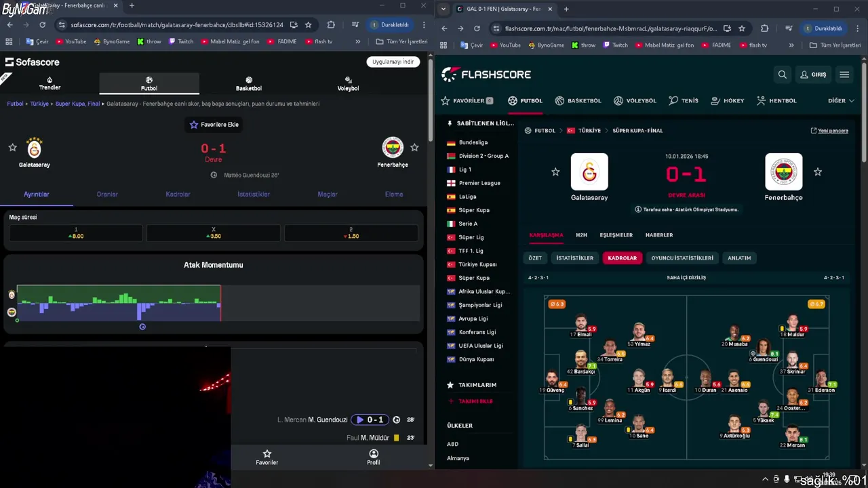Click Favorilere Ekle button in Sofascore
This screenshot has height=488, width=868.
(x=214, y=125)
